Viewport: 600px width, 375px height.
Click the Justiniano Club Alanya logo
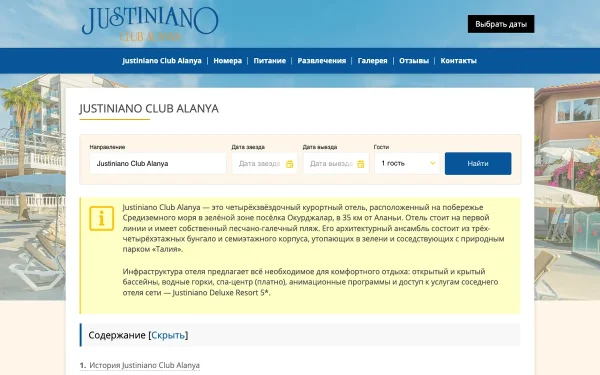tap(150, 24)
